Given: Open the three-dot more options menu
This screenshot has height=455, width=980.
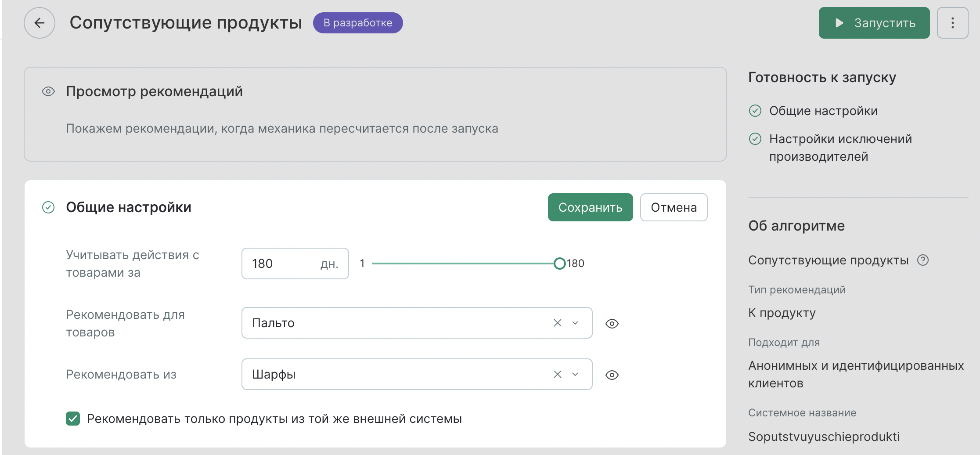Looking at the screenshot, I should coord(952,23).
